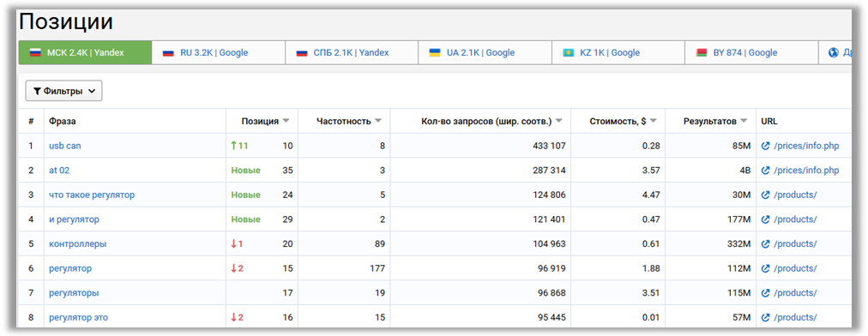
Task: Open external link icon for что такое регулятор row
Action: [766, 195]
